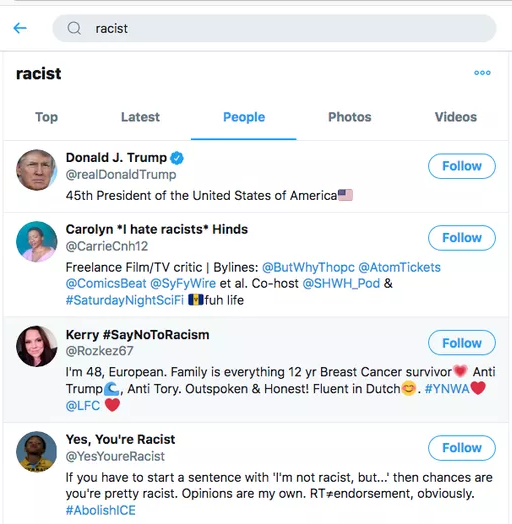Viewport: 512px width, 524px height.
Task: Open the #SaturdayNightSciFi hashtag link
Action: click(x=125, y=300)
